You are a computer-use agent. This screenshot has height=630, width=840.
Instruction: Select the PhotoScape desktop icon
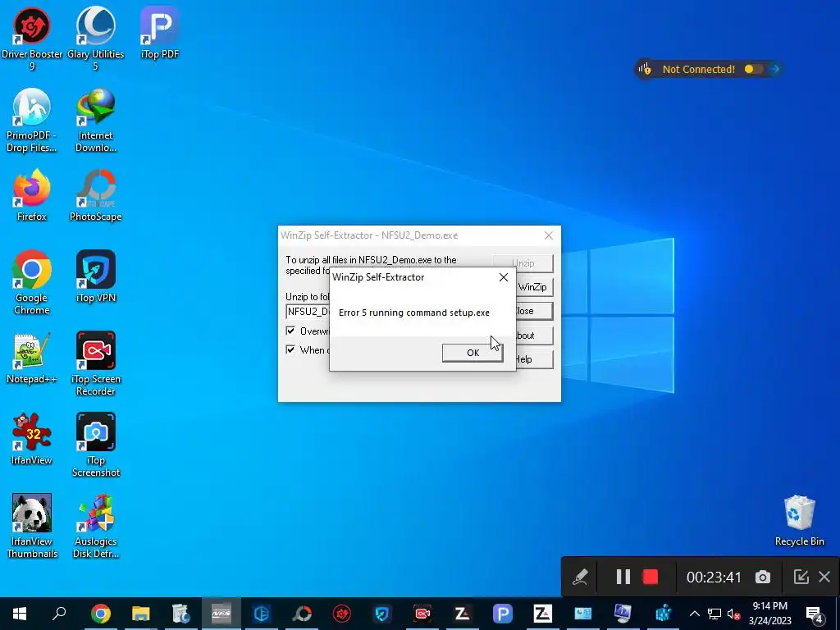tap(95, 195)
